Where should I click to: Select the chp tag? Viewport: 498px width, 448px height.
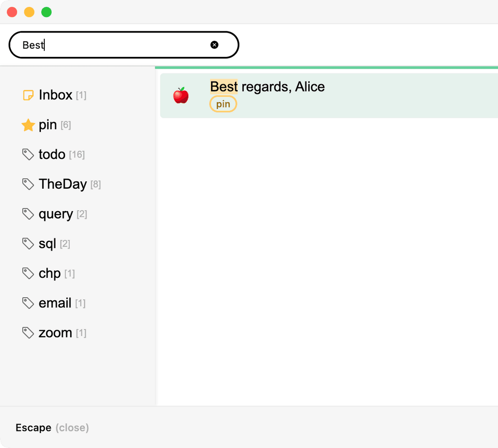50,273
